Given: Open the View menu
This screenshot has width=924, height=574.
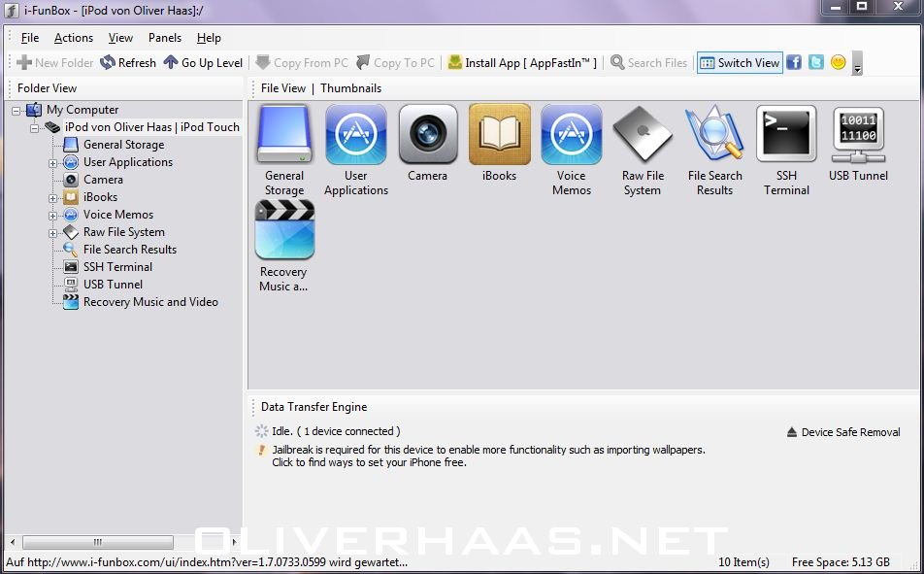Looking at the screenshot, I should point(120,38).
